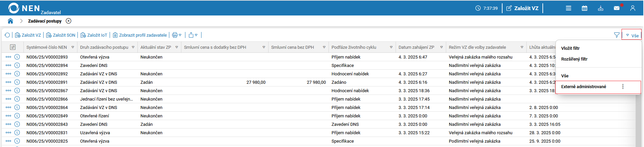The image size is (644, 147).
Task: Open the user profile icon
Action: (x=633, y=8)
